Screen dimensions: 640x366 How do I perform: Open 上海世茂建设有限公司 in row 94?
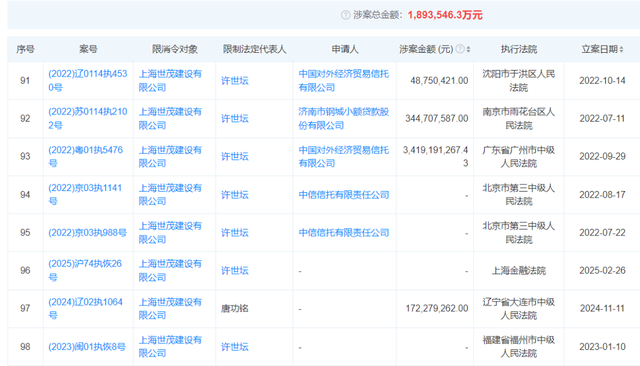tap(170, 194)
